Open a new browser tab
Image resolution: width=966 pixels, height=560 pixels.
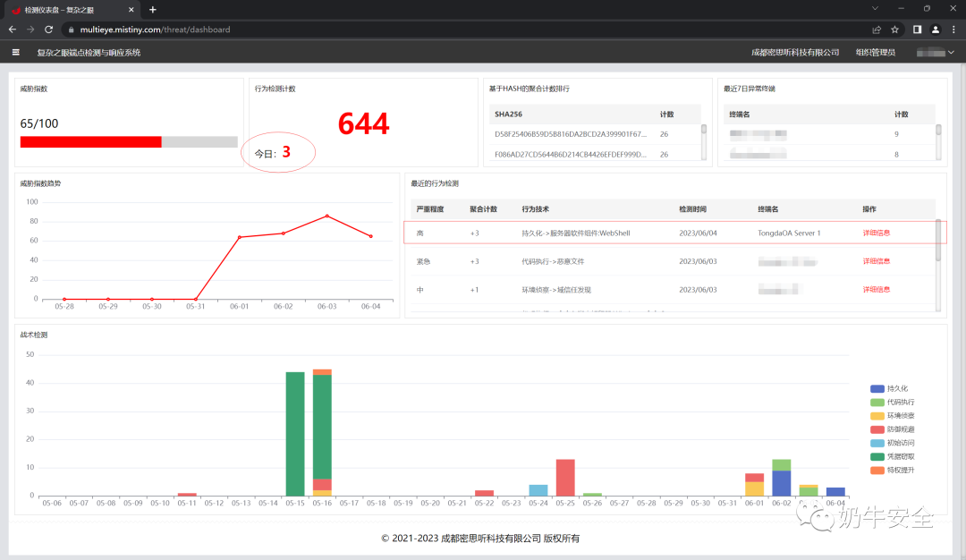click(153, 10)
